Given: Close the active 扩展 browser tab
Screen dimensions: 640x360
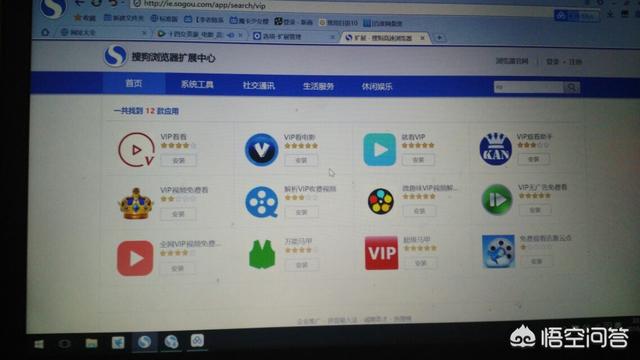Looking at the screenshot, I should pos(423,38).
